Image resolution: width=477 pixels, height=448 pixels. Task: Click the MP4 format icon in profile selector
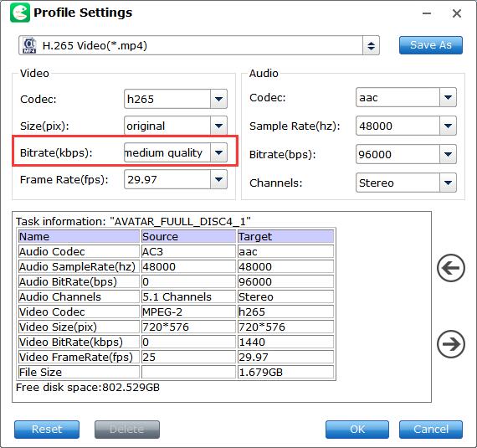pos(29,45)
